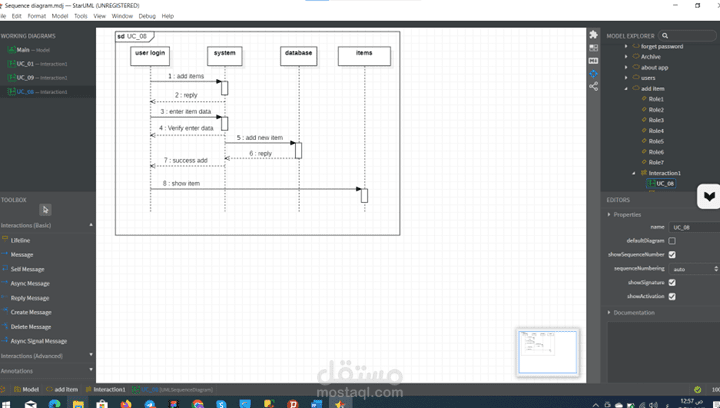Click the Markdown MD sidebar icon
720x408 pixels.
click(593, 61)
